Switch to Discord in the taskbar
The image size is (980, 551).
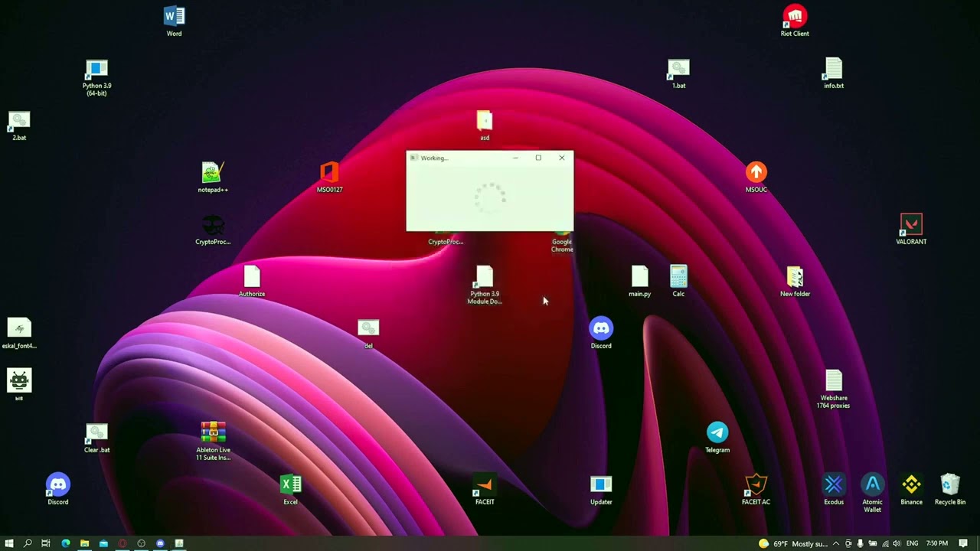pos(160,543)
